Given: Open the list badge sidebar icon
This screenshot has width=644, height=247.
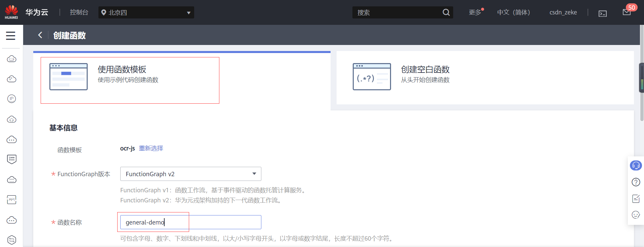Looking at the screenshot, I should [12, 159].
